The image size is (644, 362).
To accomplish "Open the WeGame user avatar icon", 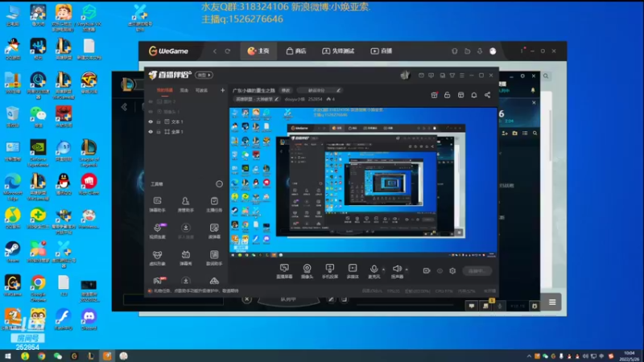I will (493, 51).
